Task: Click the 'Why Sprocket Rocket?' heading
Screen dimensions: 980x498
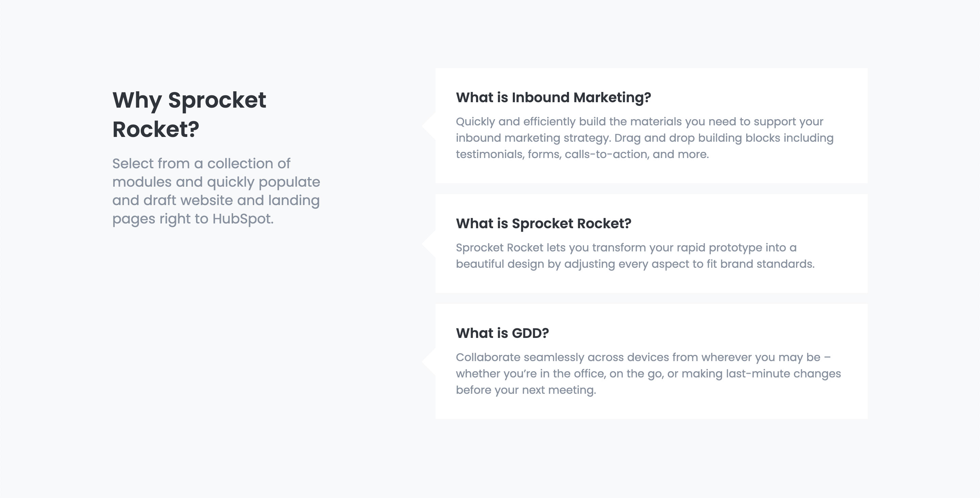Action: pos(189,114)
